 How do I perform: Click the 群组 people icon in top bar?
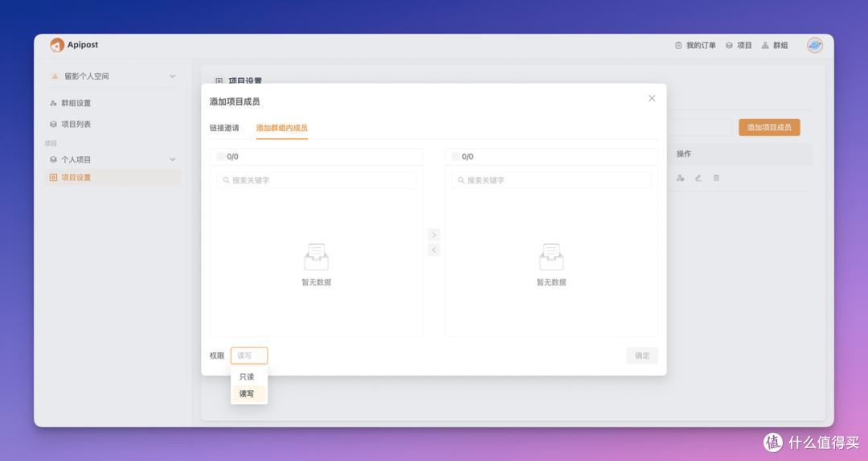point(765,45)
